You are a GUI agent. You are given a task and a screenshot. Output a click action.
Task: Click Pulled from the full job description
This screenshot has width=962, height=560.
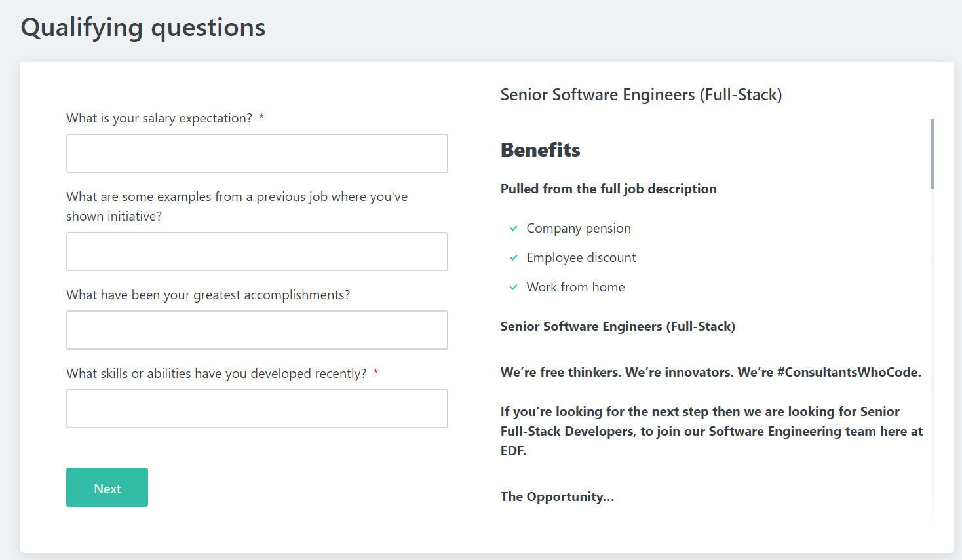[x=608, y=189]
